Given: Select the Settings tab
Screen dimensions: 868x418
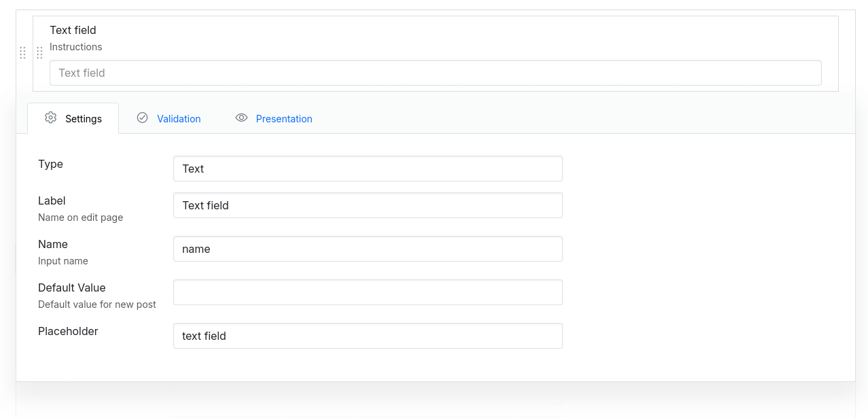Looking at the screenshot, I should [83, 118].
